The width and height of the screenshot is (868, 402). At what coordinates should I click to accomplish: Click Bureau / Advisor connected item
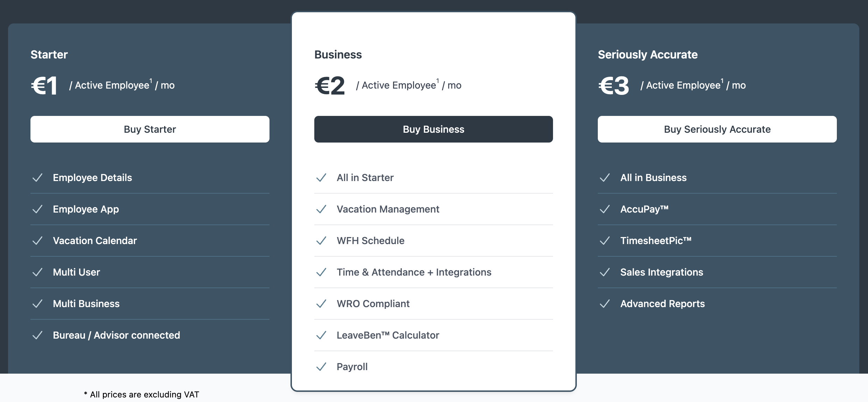(117, 335)
